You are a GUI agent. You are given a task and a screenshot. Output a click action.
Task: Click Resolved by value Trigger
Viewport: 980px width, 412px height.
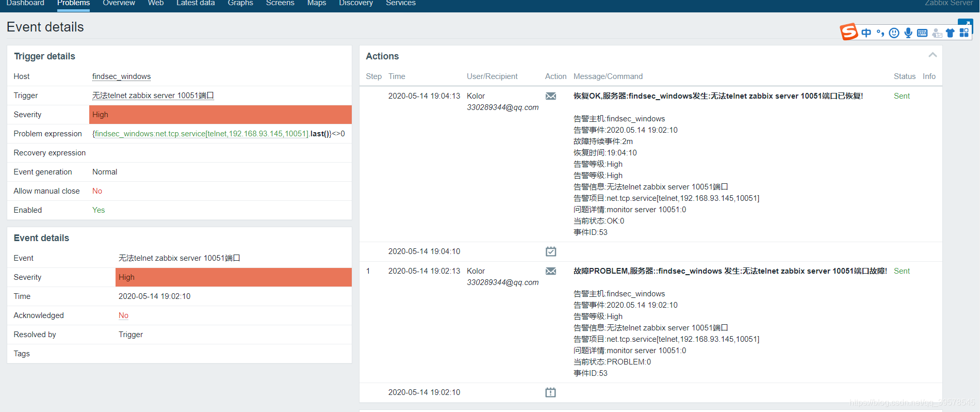(130, 335)
